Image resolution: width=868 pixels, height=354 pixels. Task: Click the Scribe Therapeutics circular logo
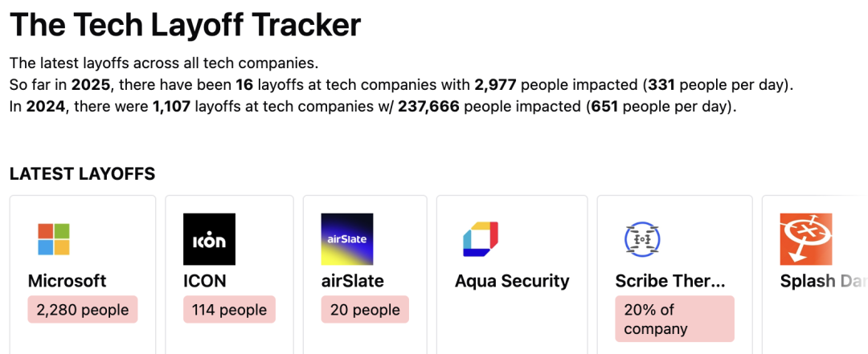tap(641, 239)
